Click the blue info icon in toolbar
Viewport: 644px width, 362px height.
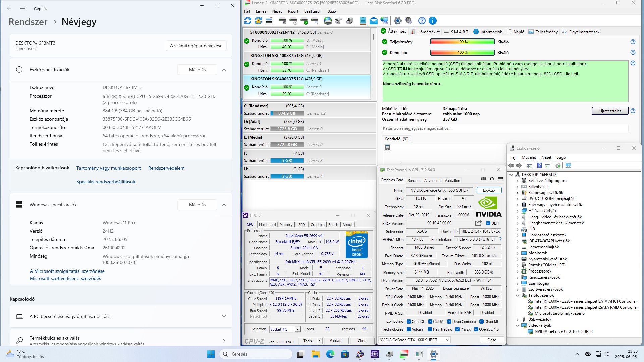[x=433, y=21]
